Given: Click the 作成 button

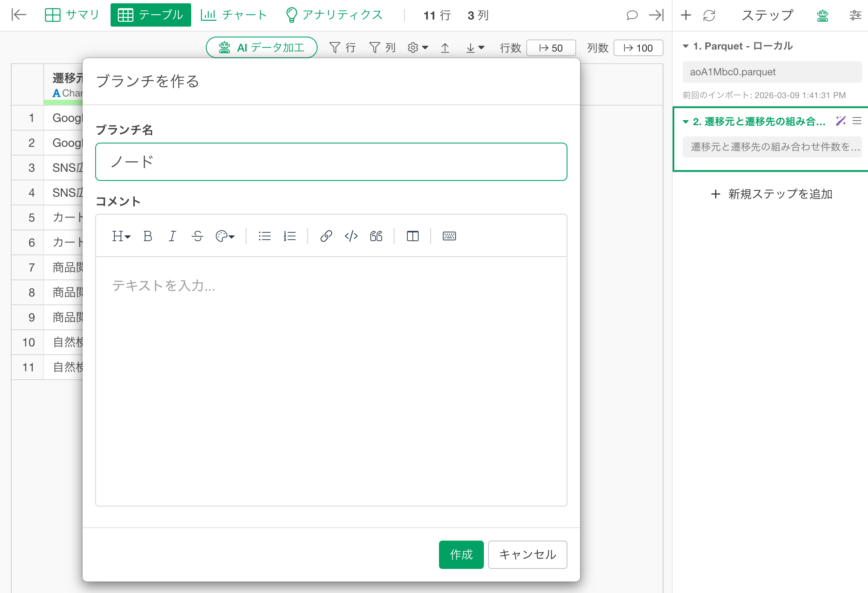Looking at the screenshot, I should point(461,554).
